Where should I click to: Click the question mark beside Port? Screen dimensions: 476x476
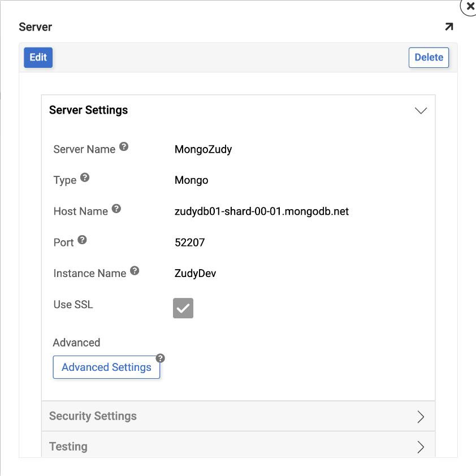pyautogui.click(x=83, y=240)
